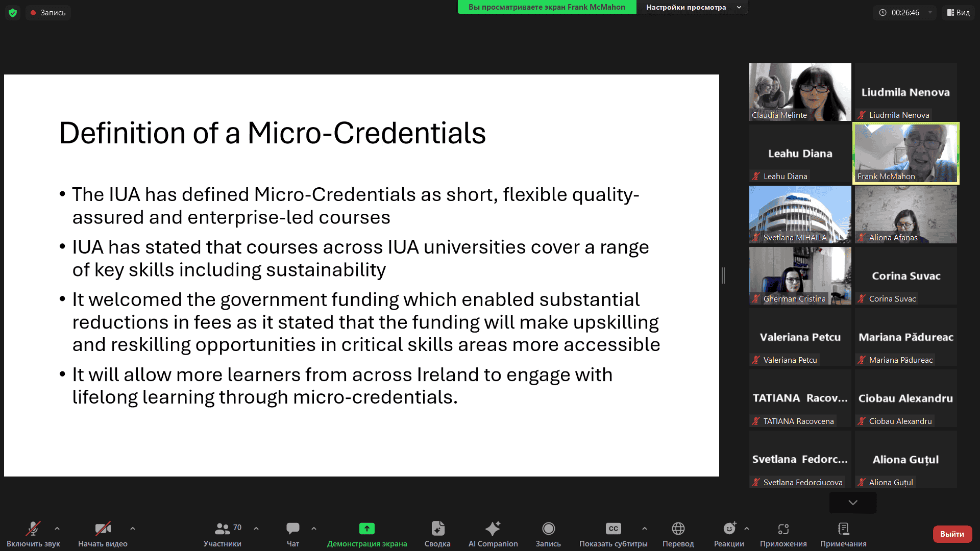Viewport: 980px width, 551px height.
Task: Expand video options arrow beside camera
Action: 133,529
